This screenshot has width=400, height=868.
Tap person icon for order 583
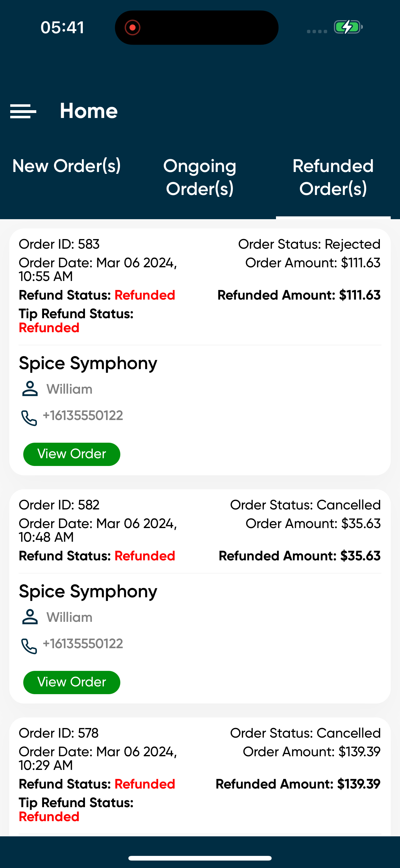(30, 389)
